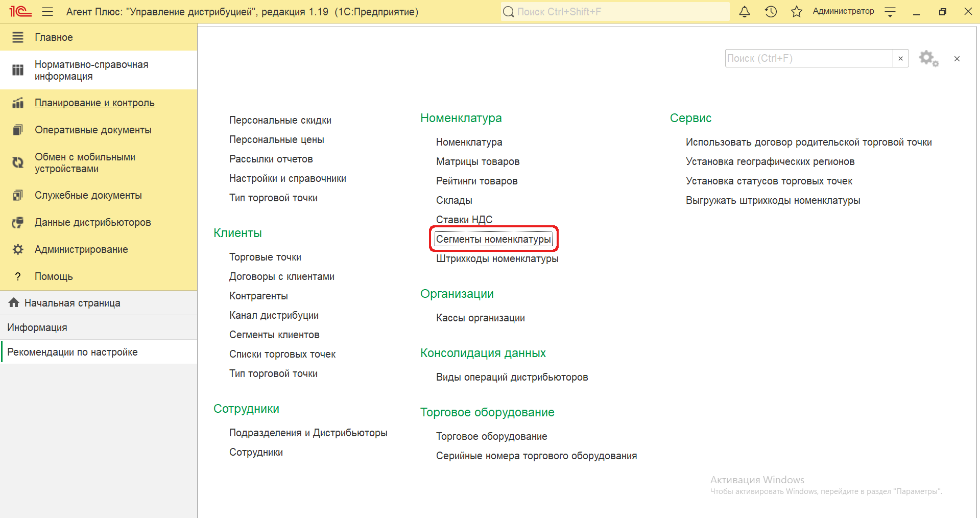The height and width of the screenshot is (518, 980).
Task: Open Настройки и справочники
Action: (x=288, y=178)
